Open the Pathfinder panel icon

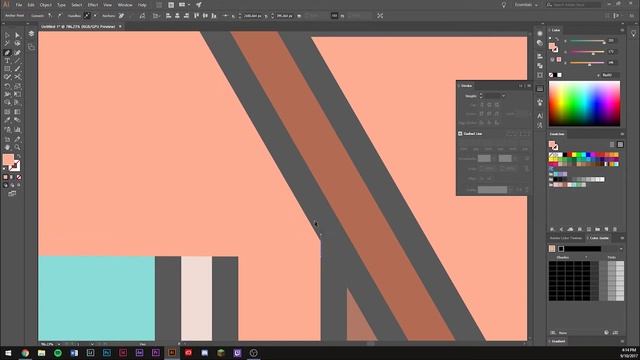coord(540,66)
